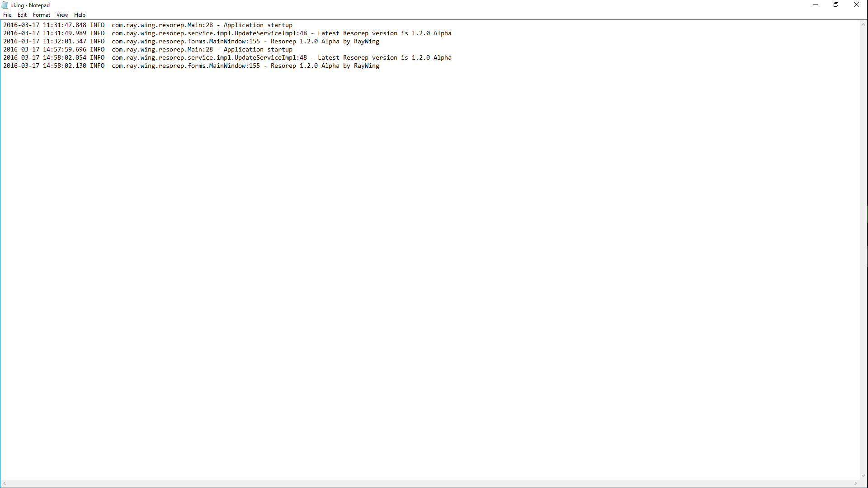Close the ui.log Notepad window
The width and height of the screenshot is (868, 488).
(x=856, y=5)
